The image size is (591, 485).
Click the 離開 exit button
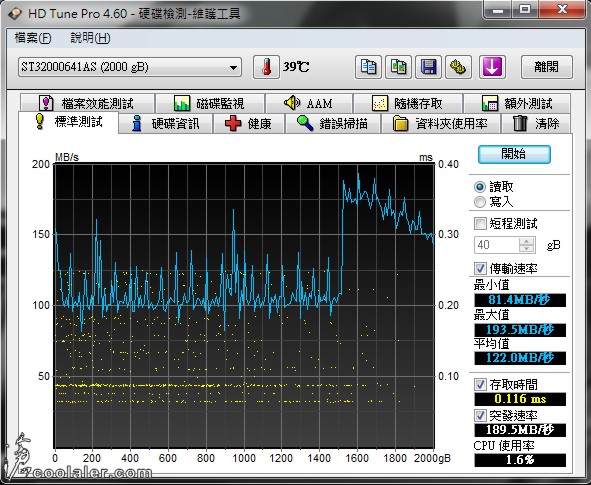click(x=547, y=67)
